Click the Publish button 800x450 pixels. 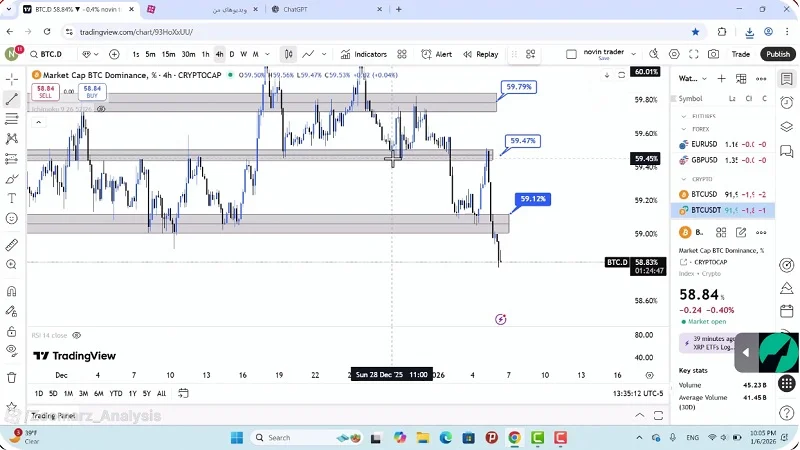(x=777, y=54)
